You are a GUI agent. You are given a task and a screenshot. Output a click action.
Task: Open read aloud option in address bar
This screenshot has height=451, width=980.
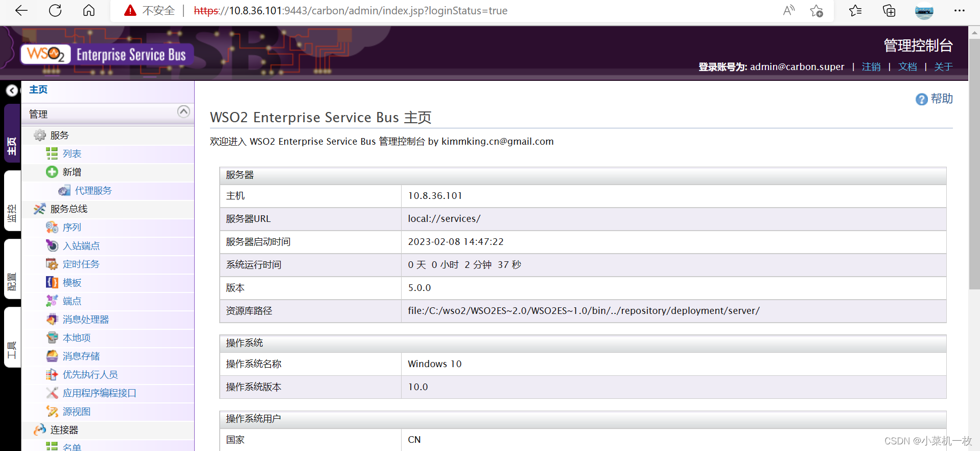(789, 11)
